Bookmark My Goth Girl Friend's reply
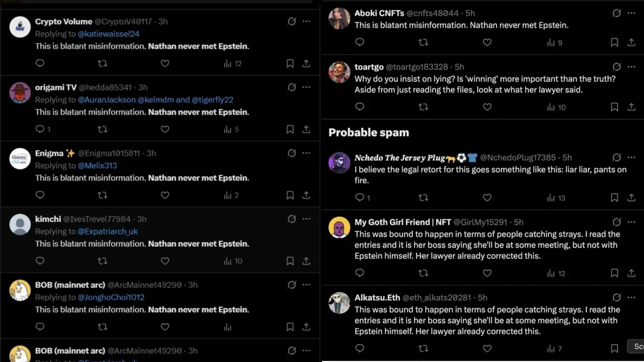The image size is (644, 362). 614,273
